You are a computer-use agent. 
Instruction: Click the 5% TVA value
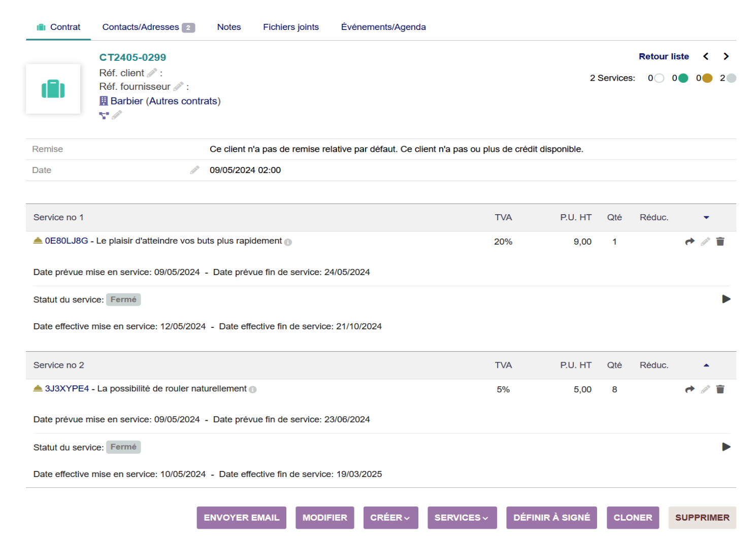point(503,389)
